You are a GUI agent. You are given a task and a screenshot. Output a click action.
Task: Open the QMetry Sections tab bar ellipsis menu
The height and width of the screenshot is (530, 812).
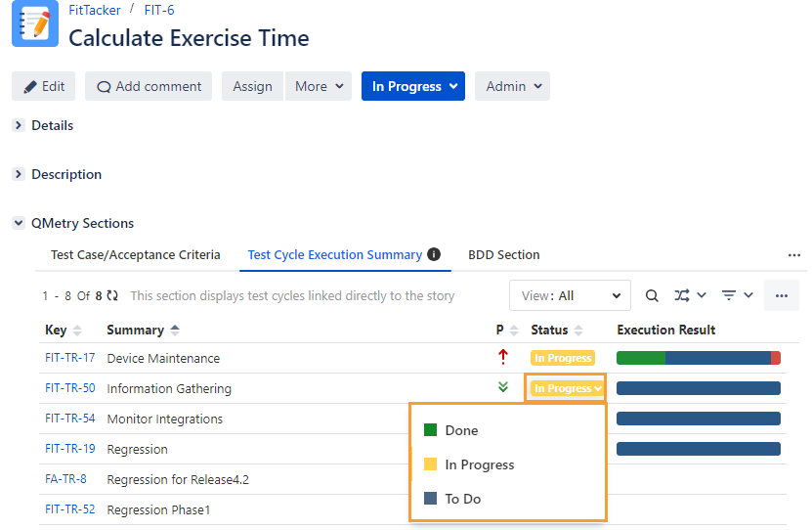coord(793,255)
